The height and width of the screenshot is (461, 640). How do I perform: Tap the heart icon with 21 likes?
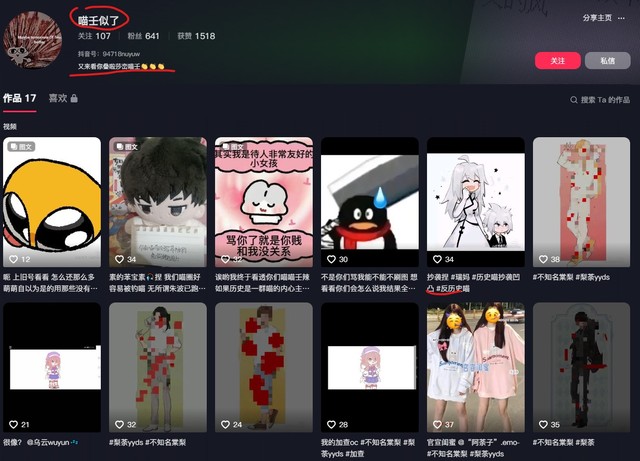pos(13,424)
